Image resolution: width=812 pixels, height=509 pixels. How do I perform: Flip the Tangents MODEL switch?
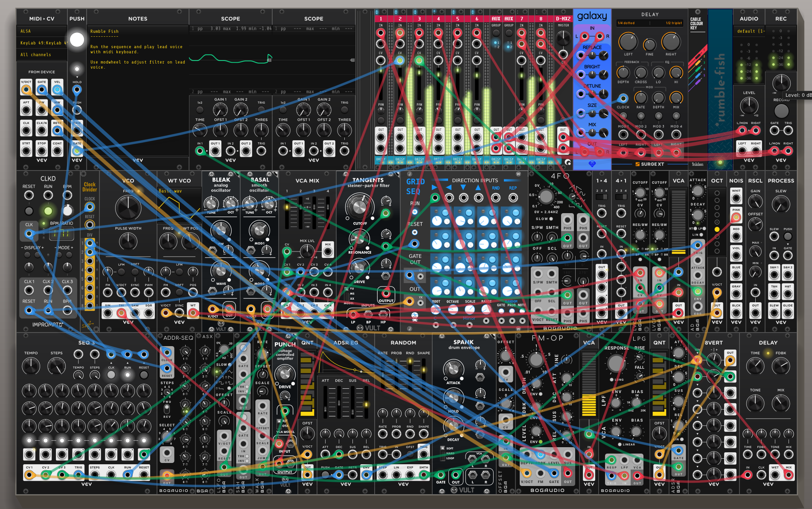[x=346, y=294]
